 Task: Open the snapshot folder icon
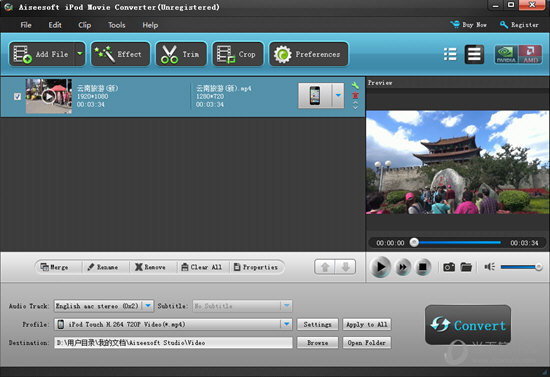[466, 267]
